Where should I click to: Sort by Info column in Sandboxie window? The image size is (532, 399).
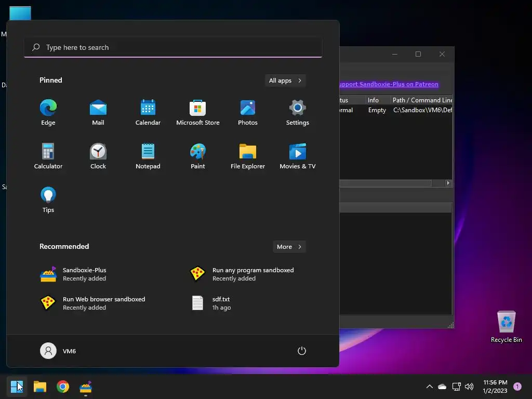pos(378,100)
